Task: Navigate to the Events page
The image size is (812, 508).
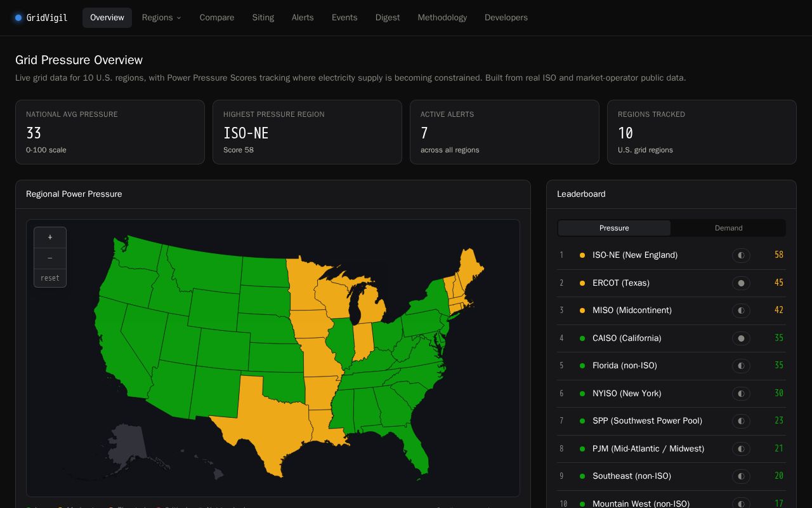Action: click(344, 18)
